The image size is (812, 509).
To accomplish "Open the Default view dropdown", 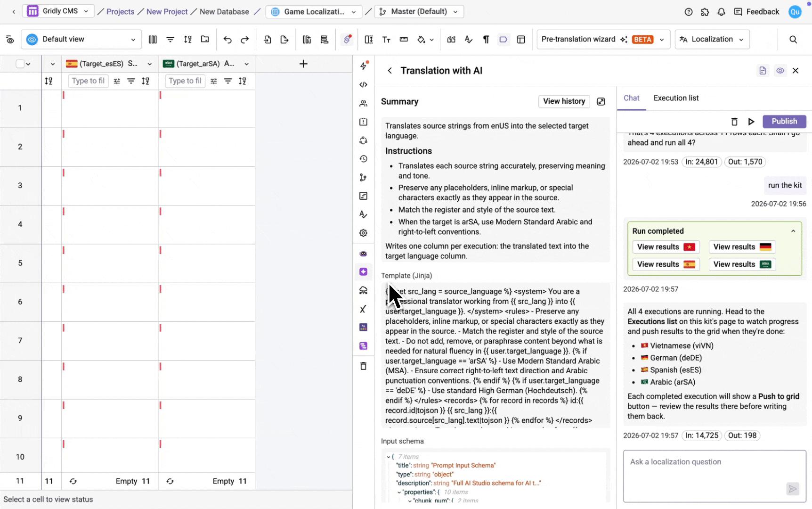I will click(x=81, y=40).
